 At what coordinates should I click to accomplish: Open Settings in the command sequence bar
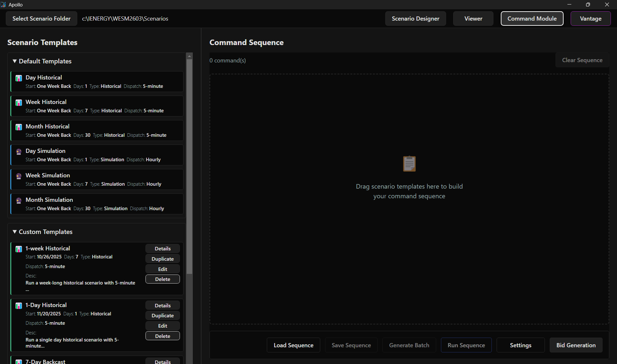(520, 345)
